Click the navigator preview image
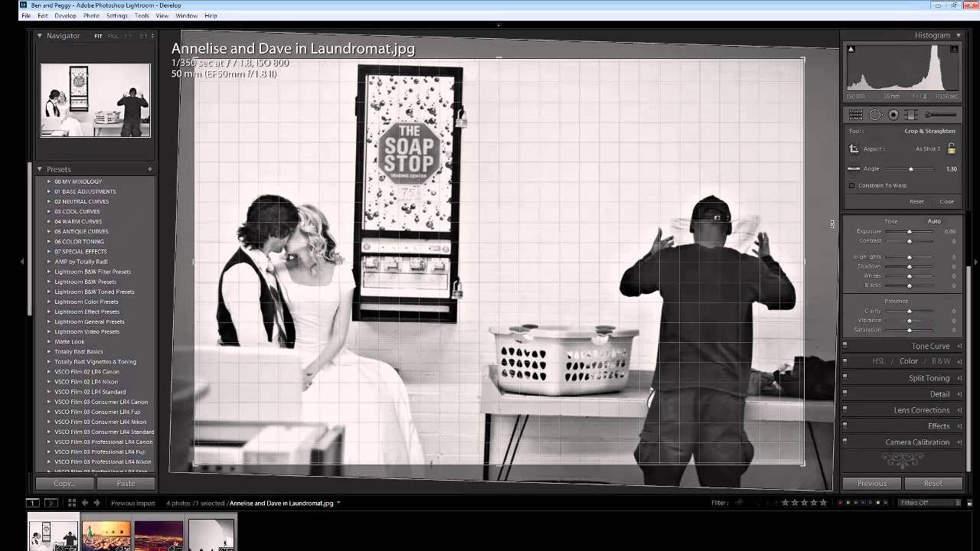Viewport: 980px width, 551px height. coord(96,100)
